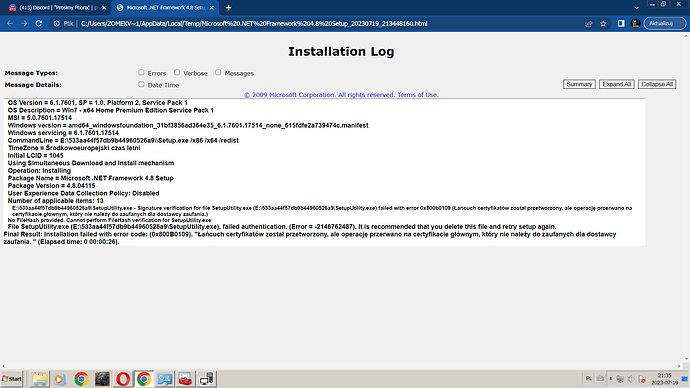Select the Microsoft .NET Framework 4.8 Setup tab

click(x=164, y=7)
